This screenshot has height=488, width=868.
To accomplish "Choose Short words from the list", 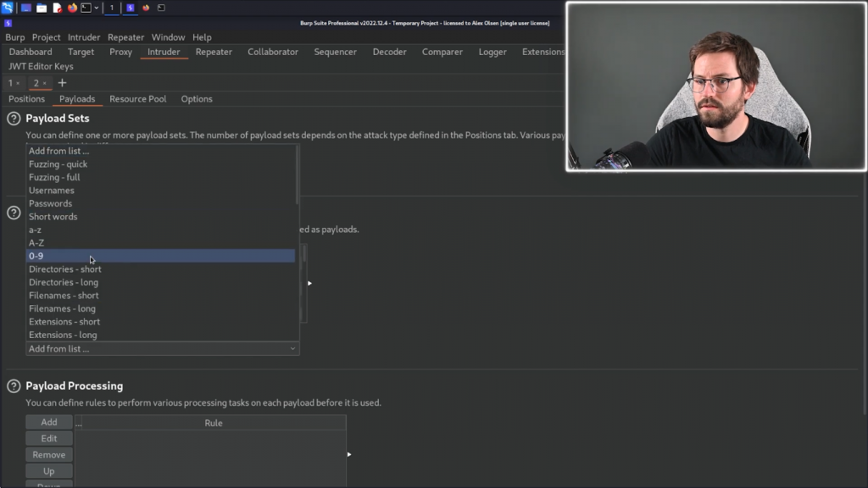I will (x=160, y=216).
